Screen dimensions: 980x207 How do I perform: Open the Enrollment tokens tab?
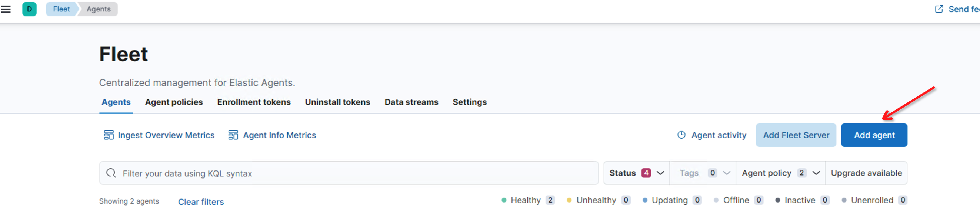254,102
